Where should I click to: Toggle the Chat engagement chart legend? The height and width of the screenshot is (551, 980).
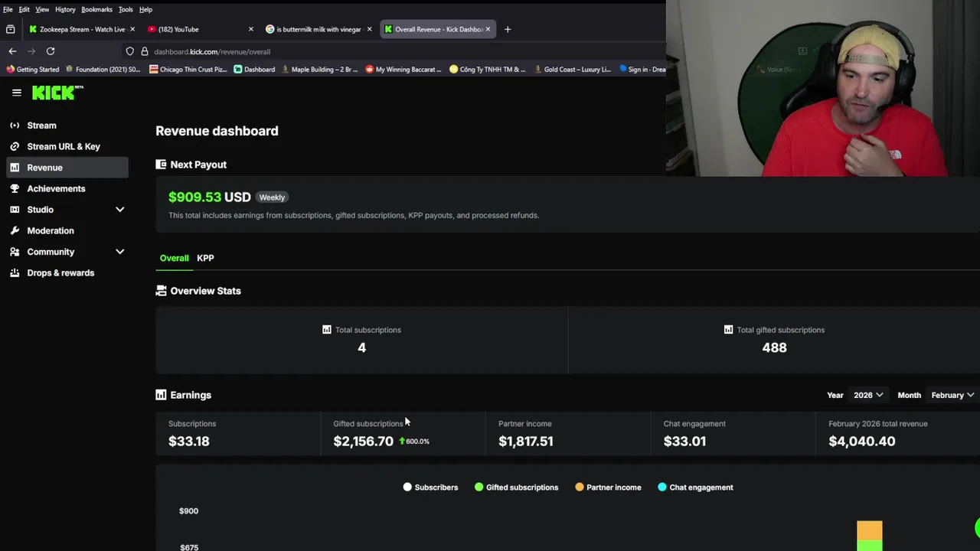click(x=694, y=487)
